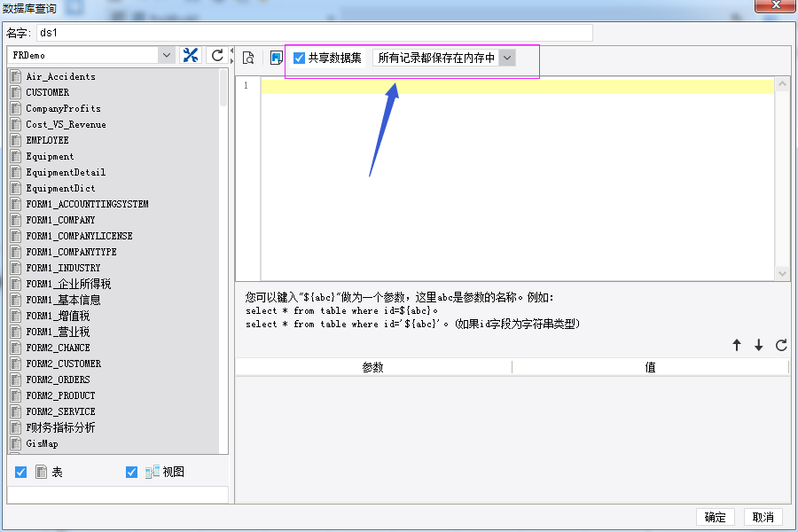
Task: Click the 参数 column header
Action: pos(373,368)
